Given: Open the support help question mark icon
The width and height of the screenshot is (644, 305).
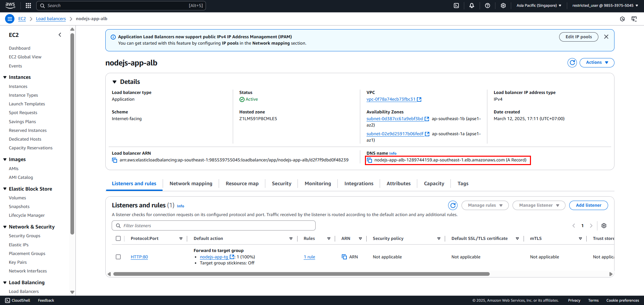Looking at the screenshot, I should [x=487, y=5].
